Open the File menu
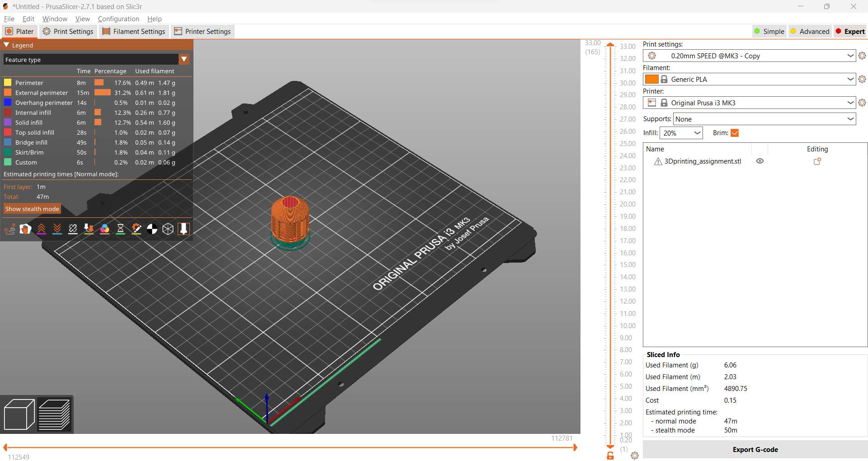 pos(9,19)
